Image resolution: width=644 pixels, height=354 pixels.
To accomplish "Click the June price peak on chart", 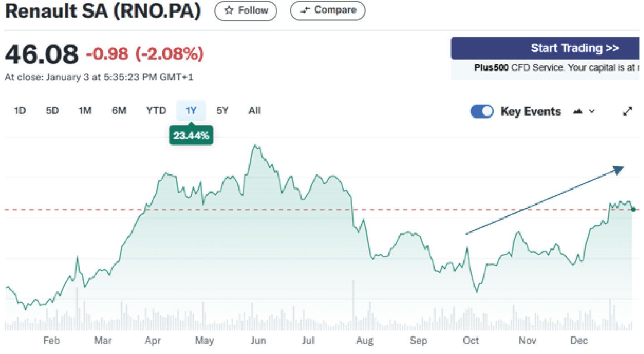I will click(x=255, y=146).
